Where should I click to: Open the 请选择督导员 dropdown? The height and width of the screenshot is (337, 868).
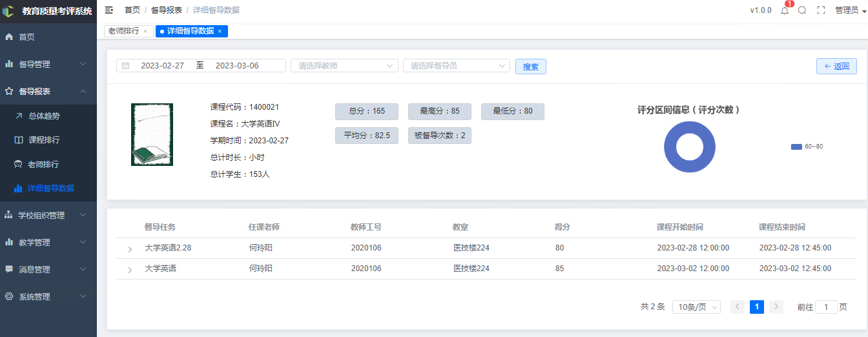pos(456,66)
